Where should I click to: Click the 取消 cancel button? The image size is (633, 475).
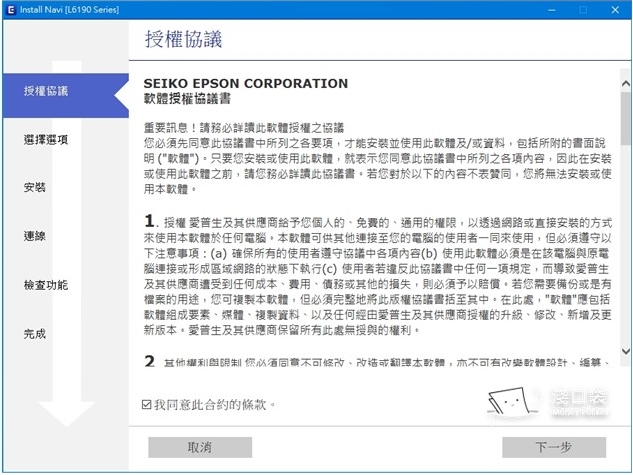click(x=200, y=447)
